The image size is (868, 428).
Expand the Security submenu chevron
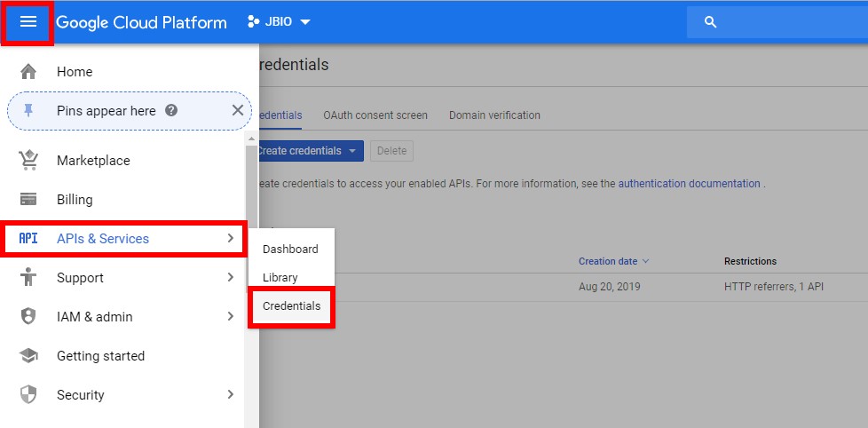click(x=230, y=395)
